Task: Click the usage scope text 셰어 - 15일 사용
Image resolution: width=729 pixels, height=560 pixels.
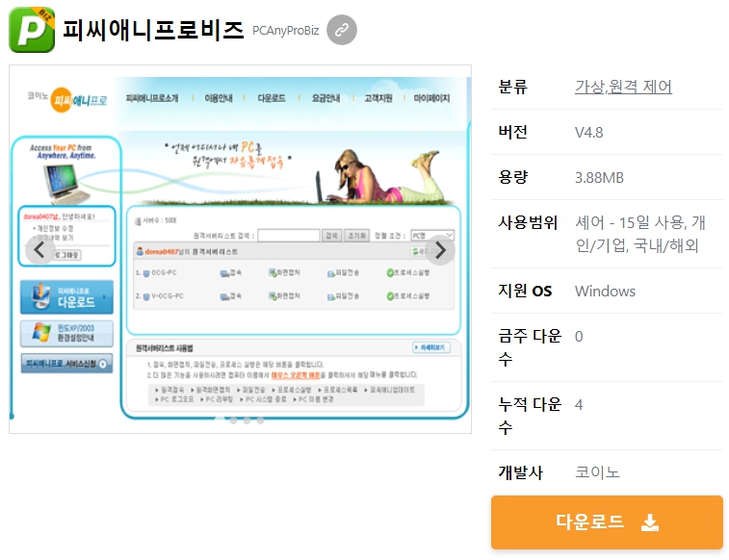Action: 631,222
